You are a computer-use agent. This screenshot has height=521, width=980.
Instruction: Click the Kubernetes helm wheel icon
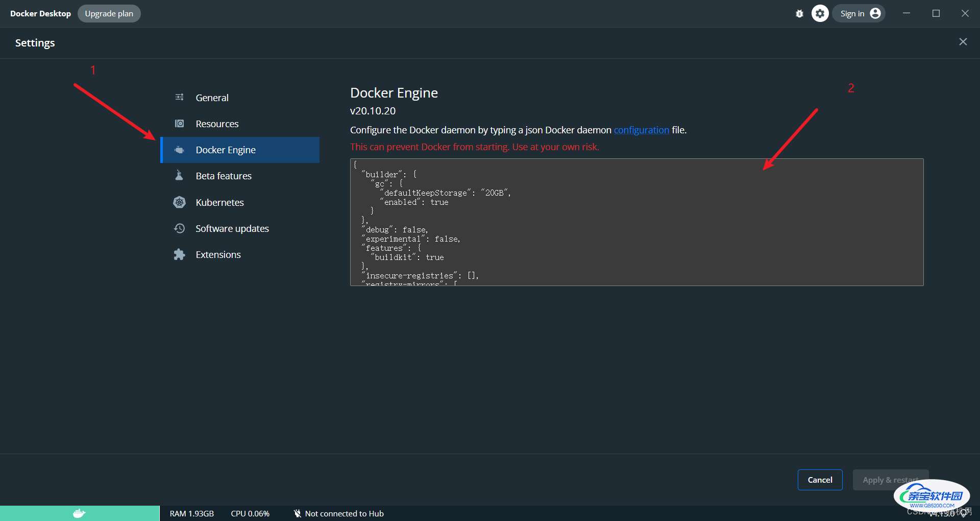coord(179,202)
